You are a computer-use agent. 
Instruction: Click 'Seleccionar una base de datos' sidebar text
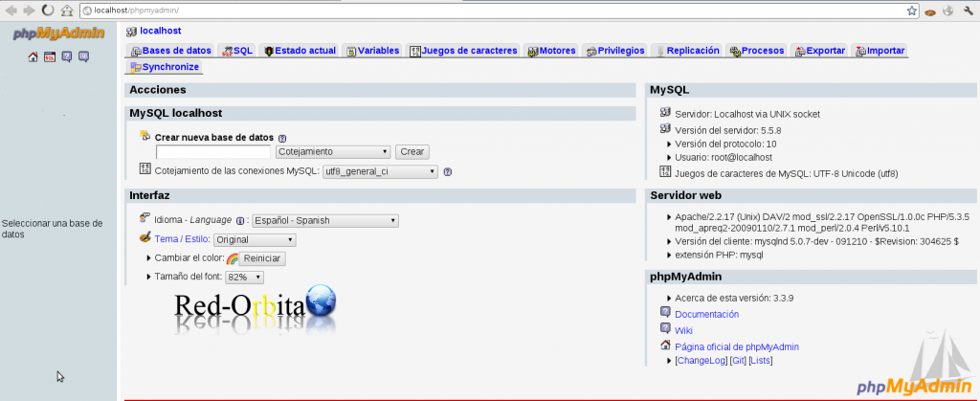[53, 229]
